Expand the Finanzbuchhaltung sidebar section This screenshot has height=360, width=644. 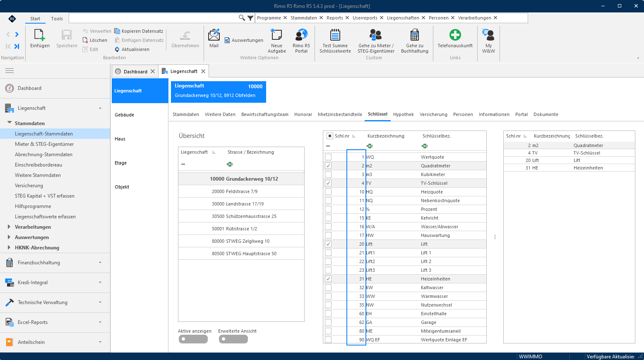coord(100,263)
